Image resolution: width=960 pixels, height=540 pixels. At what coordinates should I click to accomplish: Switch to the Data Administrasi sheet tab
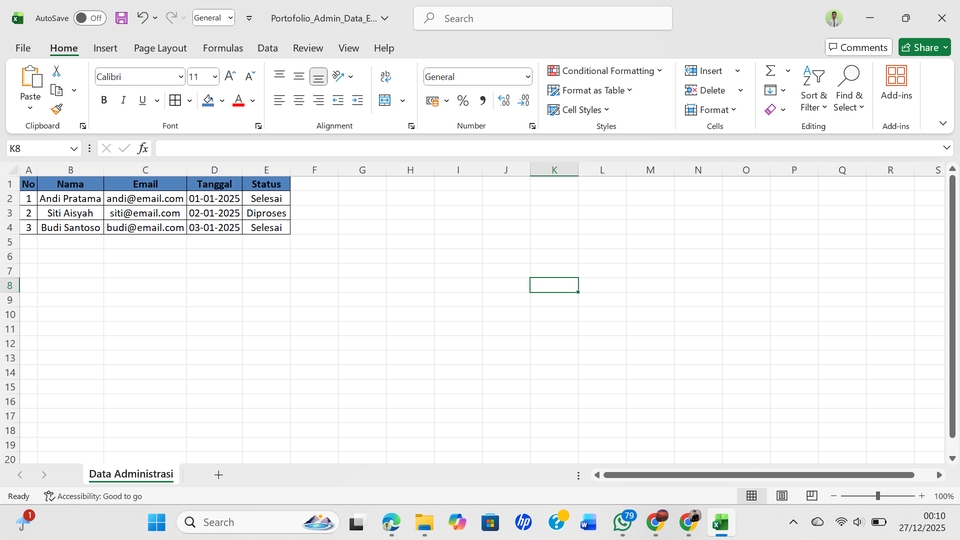tap(131, 474)
